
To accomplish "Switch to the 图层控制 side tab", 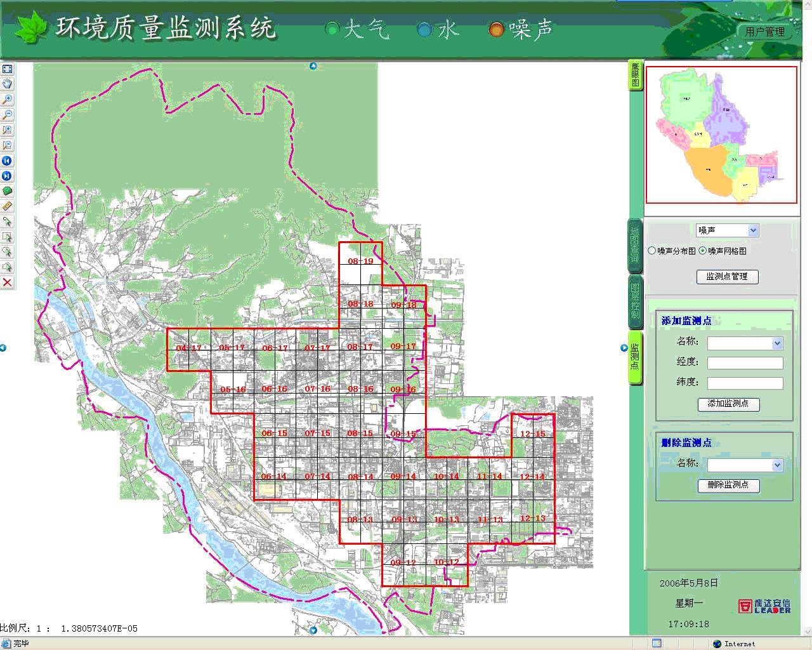I will (x=635, y=302).
